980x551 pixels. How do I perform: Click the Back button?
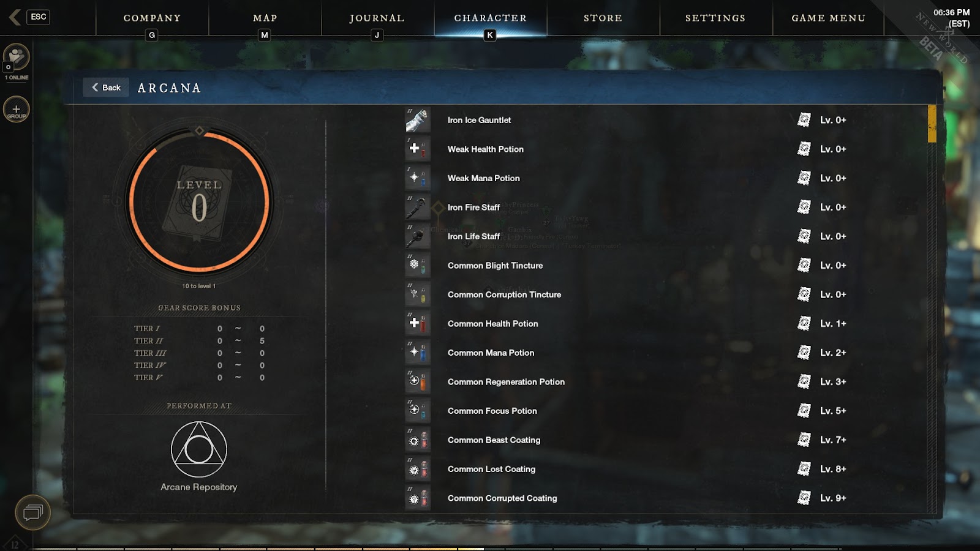(x=106, y=88)
